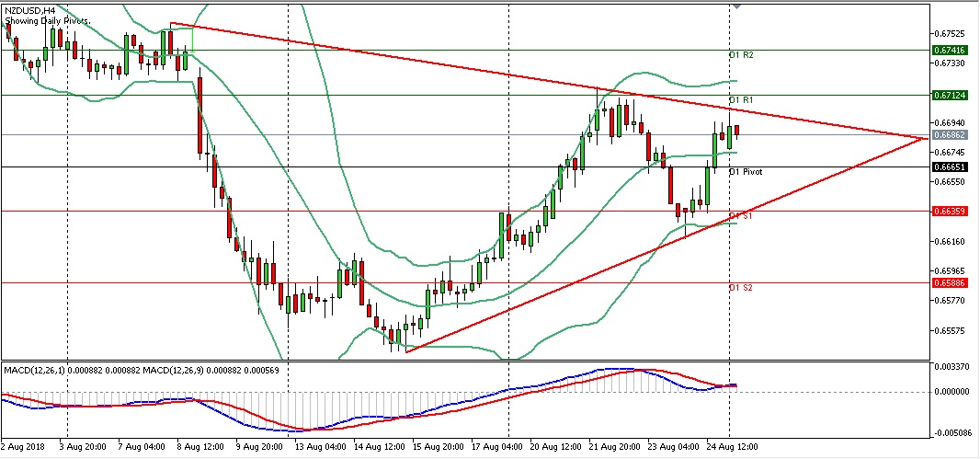The image size is (980, 459).
Task: Click the red 0.65886 S2 price tag
Action: point(949,282)
